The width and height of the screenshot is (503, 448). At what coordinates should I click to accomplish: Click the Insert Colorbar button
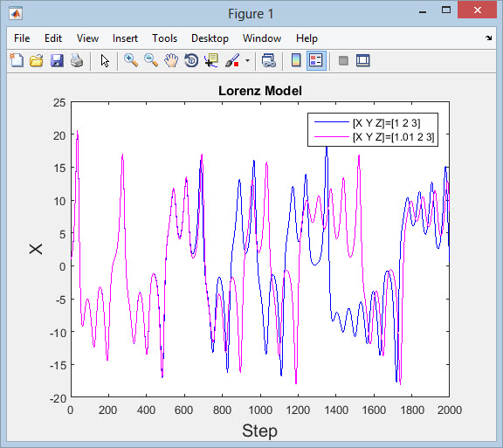pos(296,60)
